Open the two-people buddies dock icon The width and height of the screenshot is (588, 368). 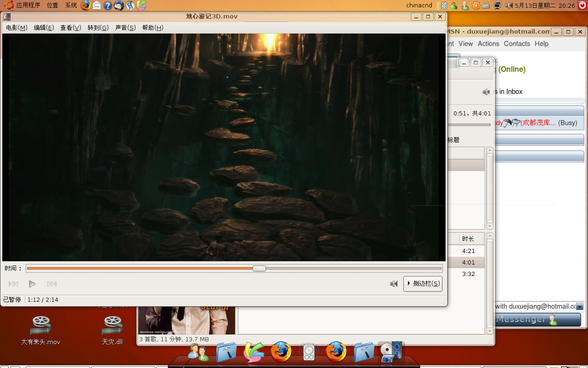(x=198, y=353)
